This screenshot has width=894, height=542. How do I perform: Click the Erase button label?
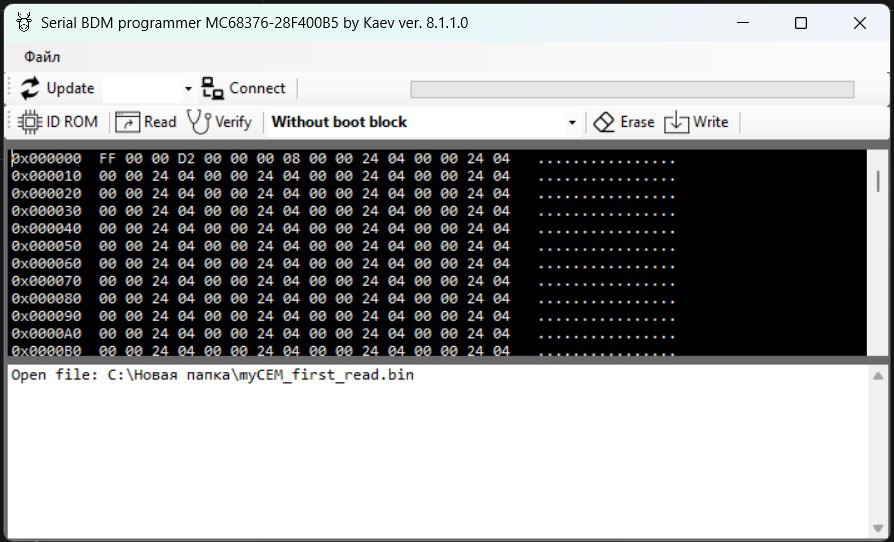pos(637,122)
